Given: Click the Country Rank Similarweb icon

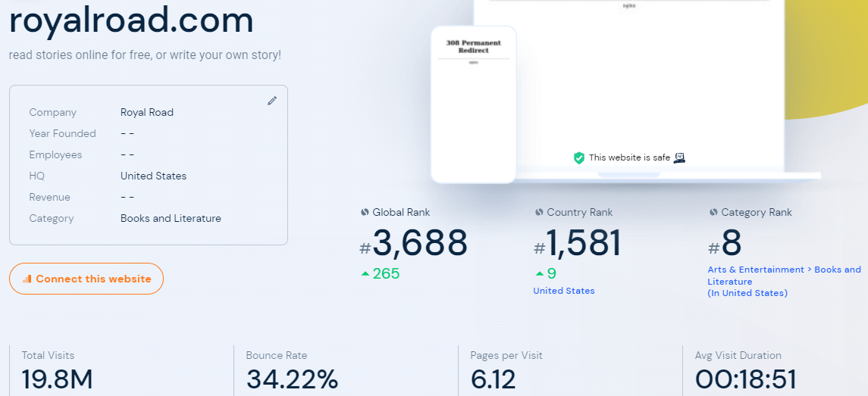Looking at the screenshot, I should [539, 212].
